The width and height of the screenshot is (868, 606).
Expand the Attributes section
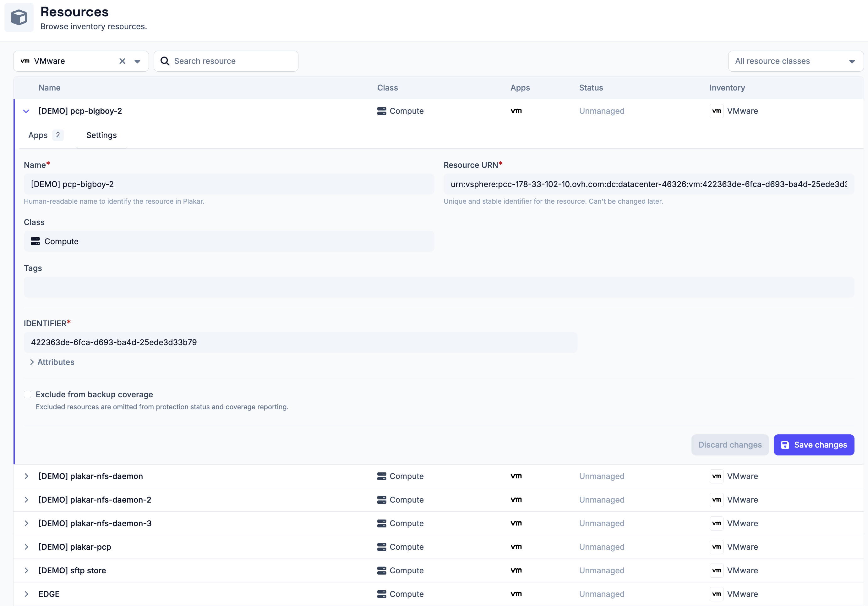click(52, 362)
